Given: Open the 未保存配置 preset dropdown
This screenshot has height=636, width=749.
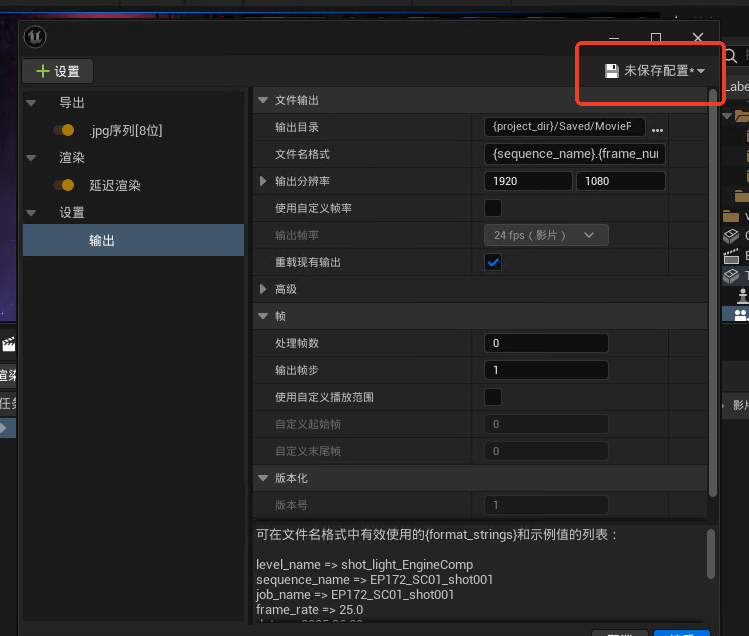Looking at the screenshot, I should pyautogui.click(x=656, y=71).
